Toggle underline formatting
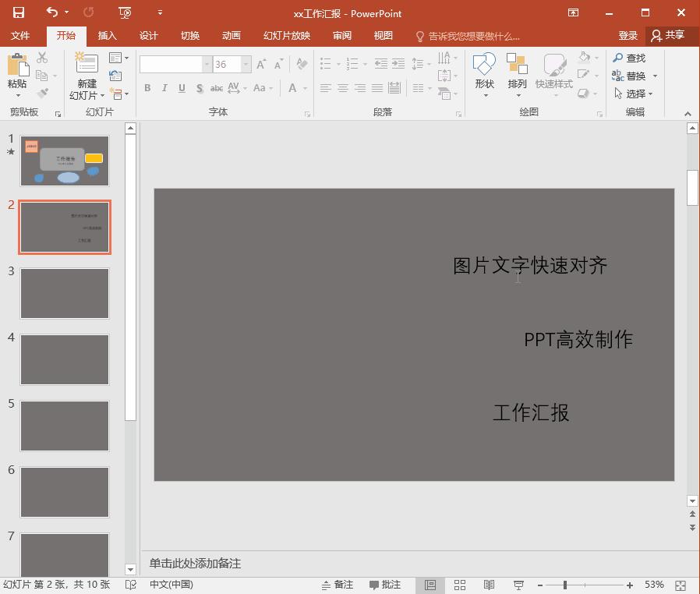Image resolution: width=700 pixels, height=594 pixels. 181,88
